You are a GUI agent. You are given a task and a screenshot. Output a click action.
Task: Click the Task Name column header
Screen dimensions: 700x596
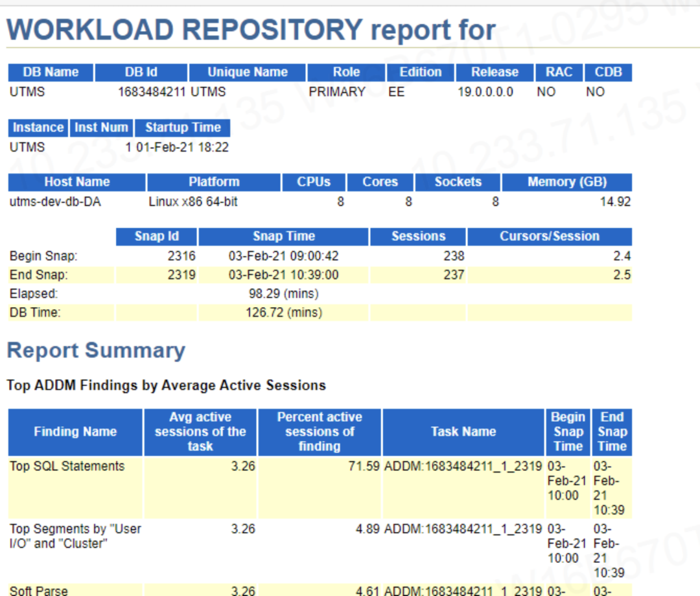(x=463, y=432)
